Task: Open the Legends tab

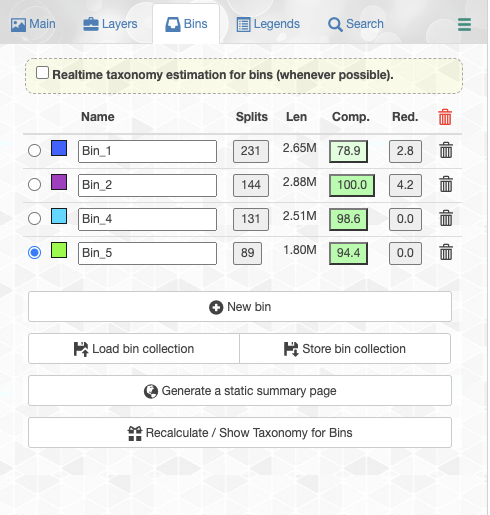Action: [268, 24]
